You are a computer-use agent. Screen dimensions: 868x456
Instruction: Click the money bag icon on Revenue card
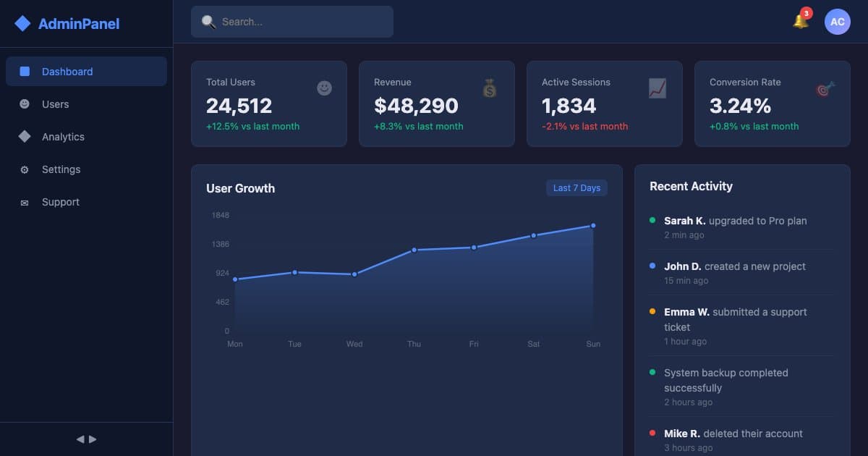tap(490, 88)
